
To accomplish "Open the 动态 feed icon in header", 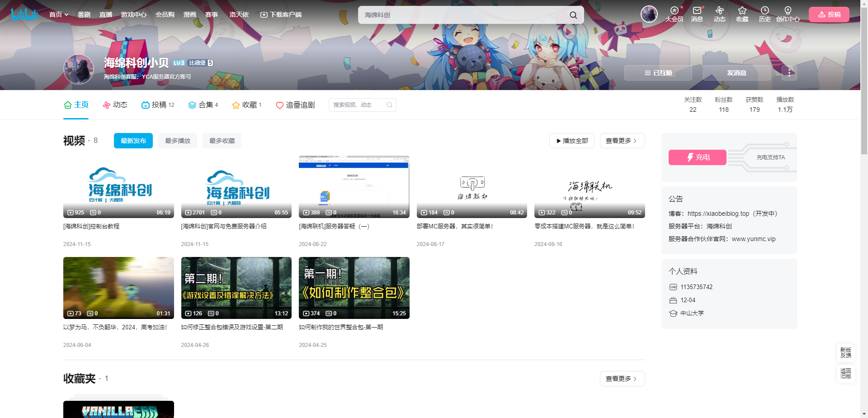I will point(720,14).
